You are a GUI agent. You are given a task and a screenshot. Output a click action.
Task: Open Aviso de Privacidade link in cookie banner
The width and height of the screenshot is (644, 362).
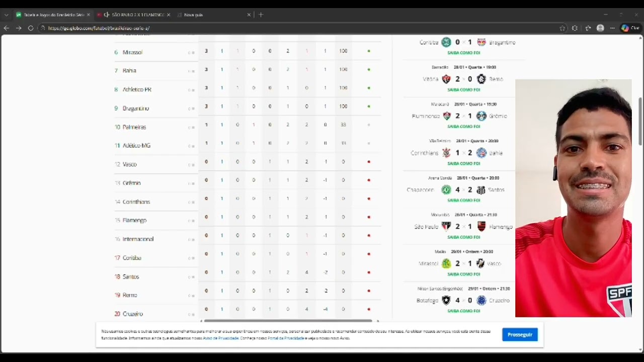pyautogui.click(x=221, y=338)
